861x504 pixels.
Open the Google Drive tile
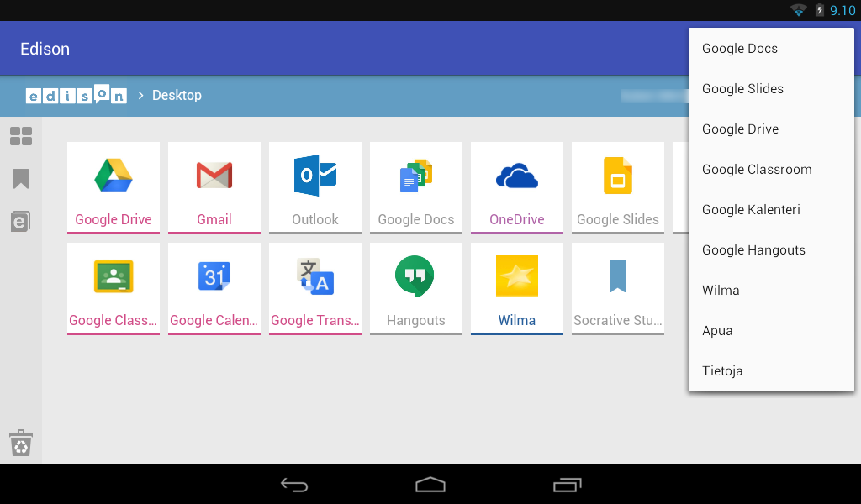pos(114,187)
